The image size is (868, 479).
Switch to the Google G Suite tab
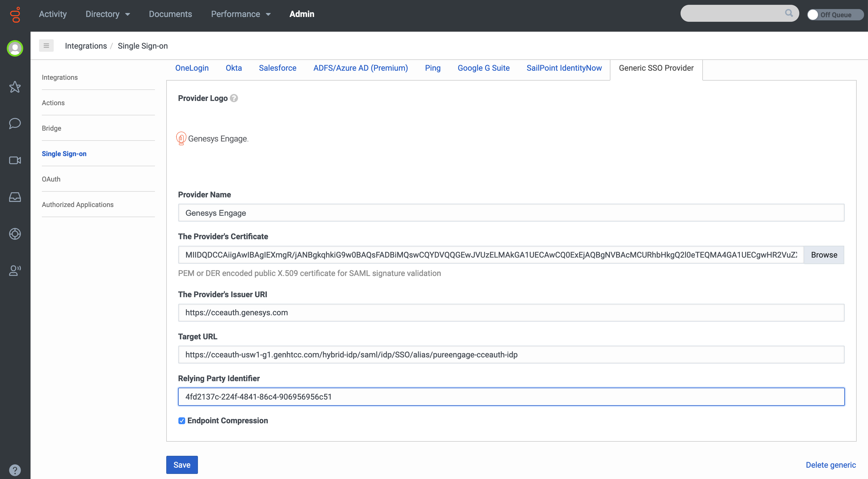pyautogui.click(x=483, y=68)
